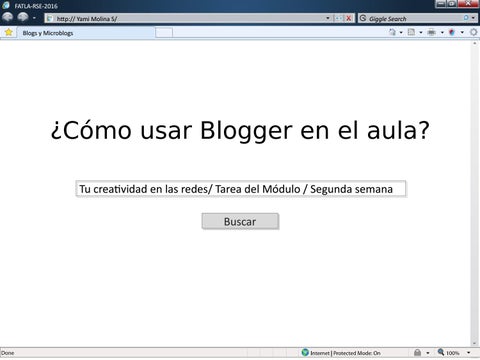Click the browser back arrow button
The height and width of the screenshot is (360, 480).
click(7, 17)
